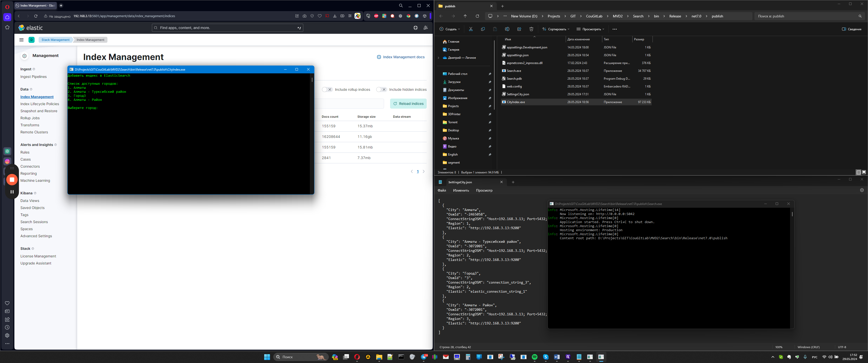Expand chevron after Release in address path

(x=686, y=16)
